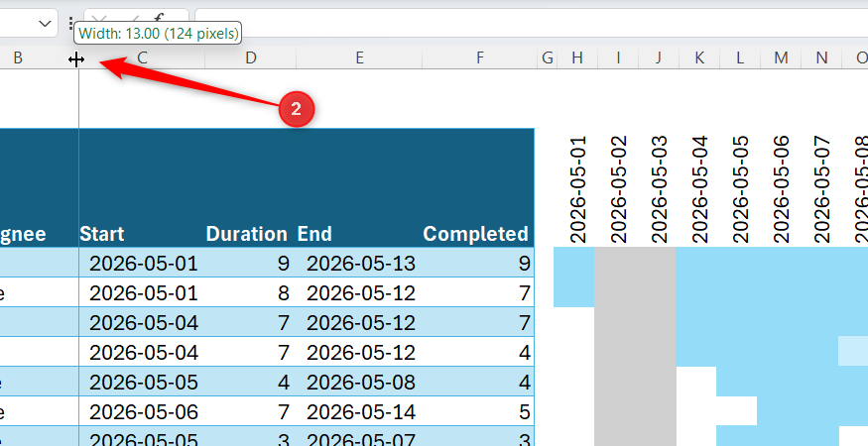This screenshot has height=446, width=868.
Task: Click inside the formula bar input
Action: coord(532,23)
